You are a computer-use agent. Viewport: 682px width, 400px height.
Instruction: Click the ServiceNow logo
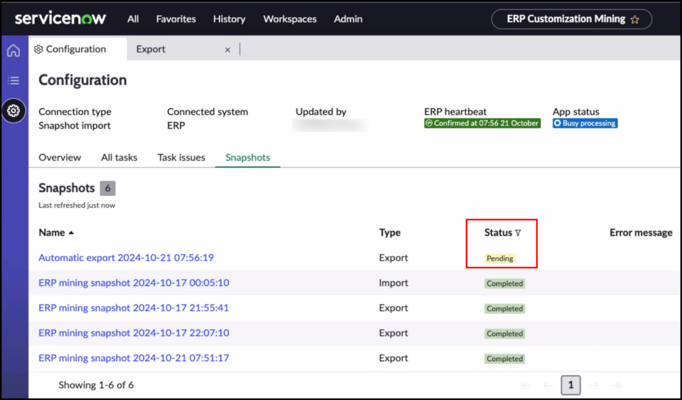60,19
